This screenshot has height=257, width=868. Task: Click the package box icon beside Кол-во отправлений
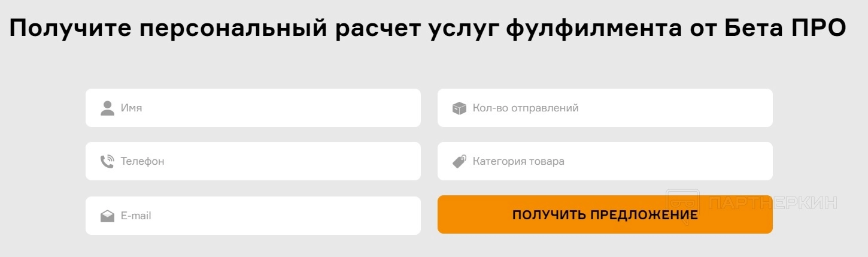[459, 108]
